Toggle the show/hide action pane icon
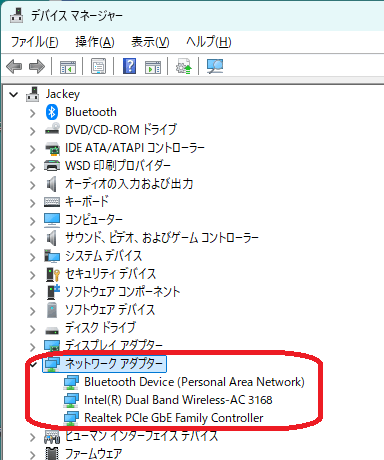 153,66
